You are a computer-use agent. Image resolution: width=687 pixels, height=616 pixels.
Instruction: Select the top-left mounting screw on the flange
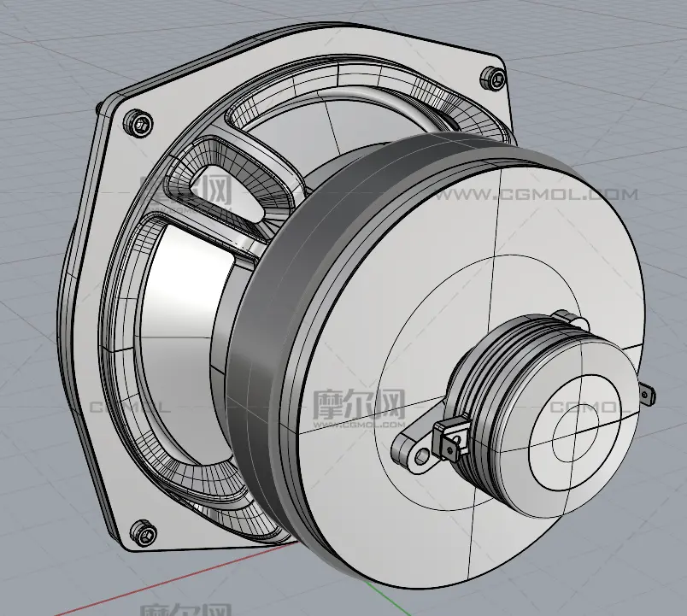pyautogui.click(x=139, y=124)
